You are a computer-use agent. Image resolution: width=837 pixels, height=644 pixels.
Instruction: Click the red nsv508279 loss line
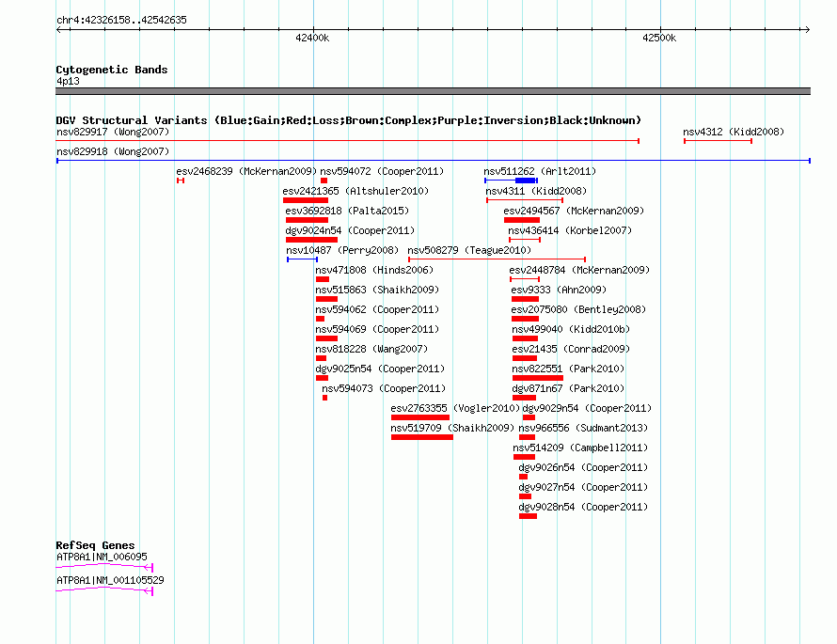[497, 259]
